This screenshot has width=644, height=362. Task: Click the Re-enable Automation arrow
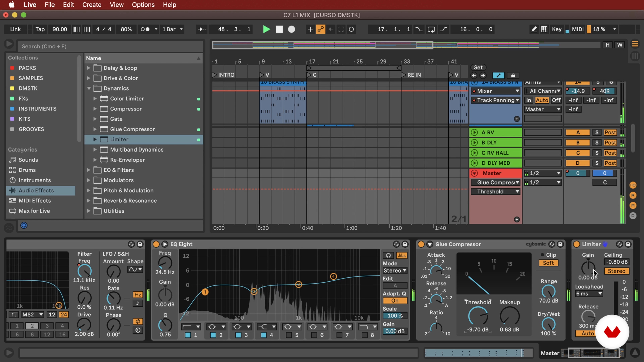click(331, 29)
